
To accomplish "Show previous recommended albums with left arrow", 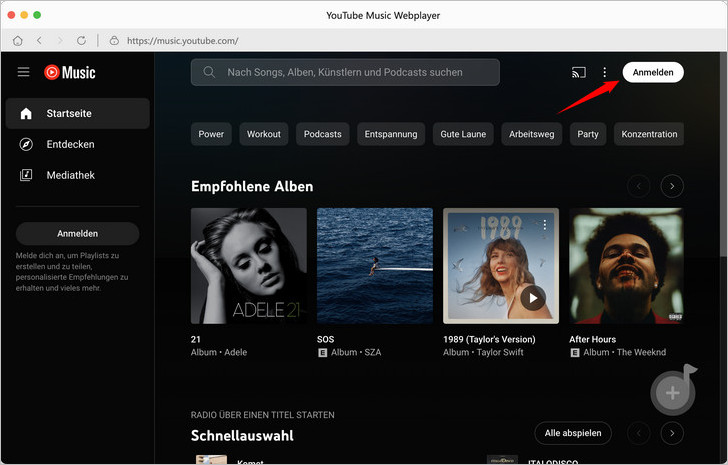I will (x=638, y=186).
